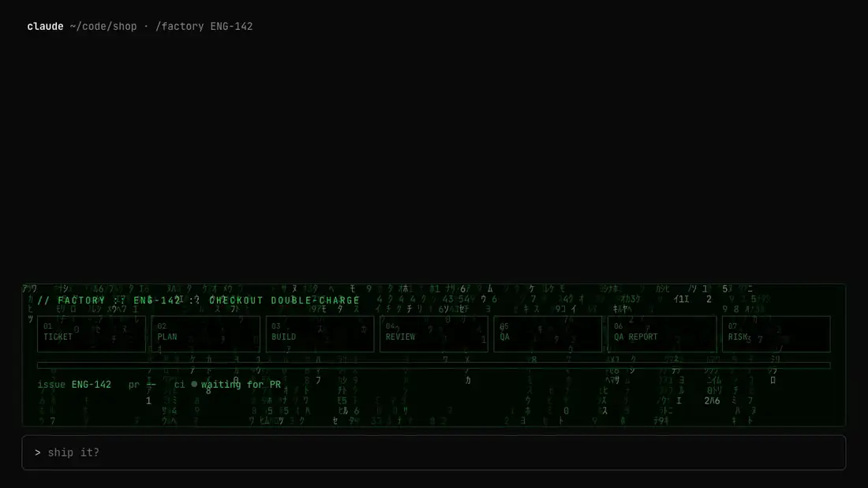
Task: Open the 07 RISK stage box
Action: (776, 334)
